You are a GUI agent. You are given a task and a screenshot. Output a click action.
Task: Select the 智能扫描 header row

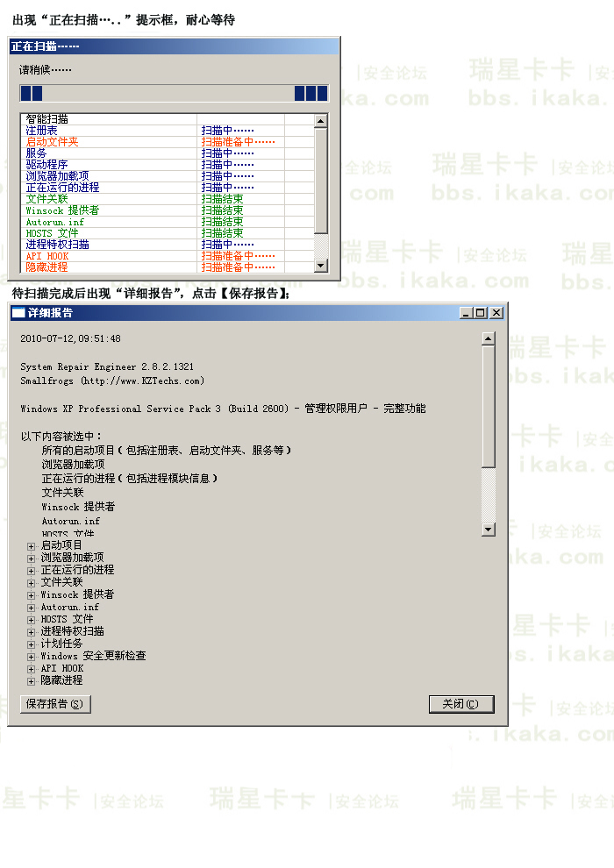[168, 119]
